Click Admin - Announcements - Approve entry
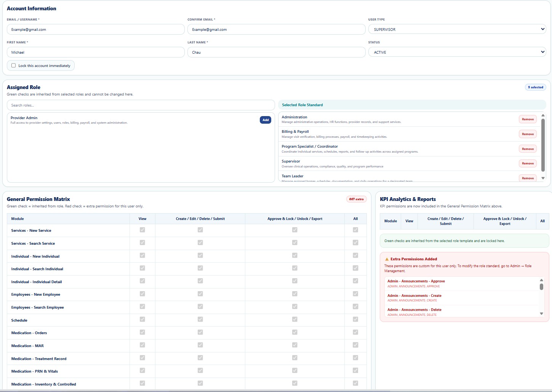 (x=462, y=284)
